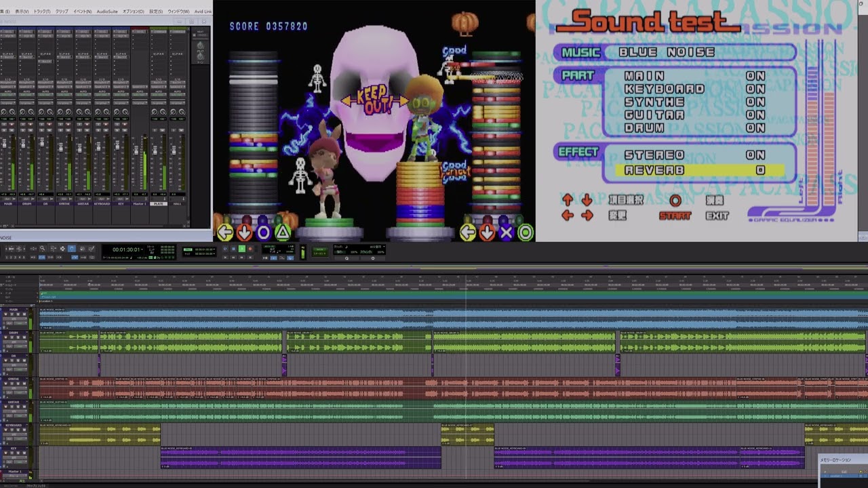Mute the KEY track in edit window
Viewport: 868px width, 488px height.
24,452
